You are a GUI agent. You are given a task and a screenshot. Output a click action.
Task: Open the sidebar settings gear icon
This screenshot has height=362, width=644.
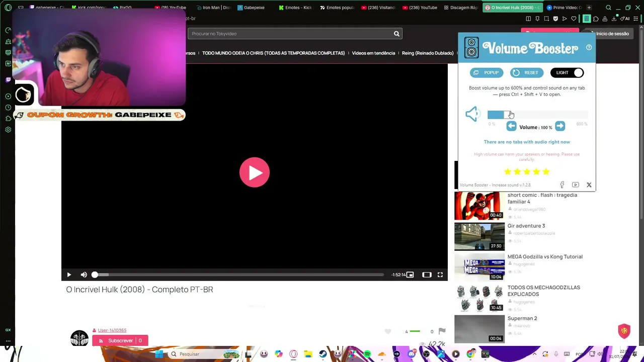(8, 130)
